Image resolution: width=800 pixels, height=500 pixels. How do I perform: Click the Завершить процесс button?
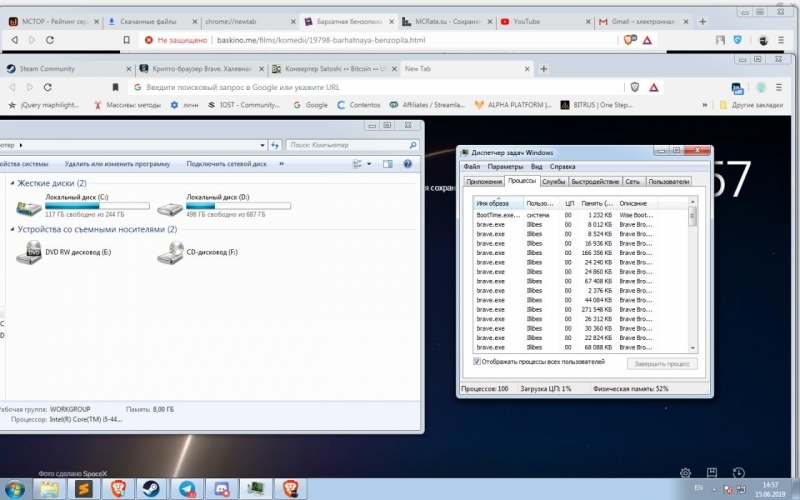[662, 364]
